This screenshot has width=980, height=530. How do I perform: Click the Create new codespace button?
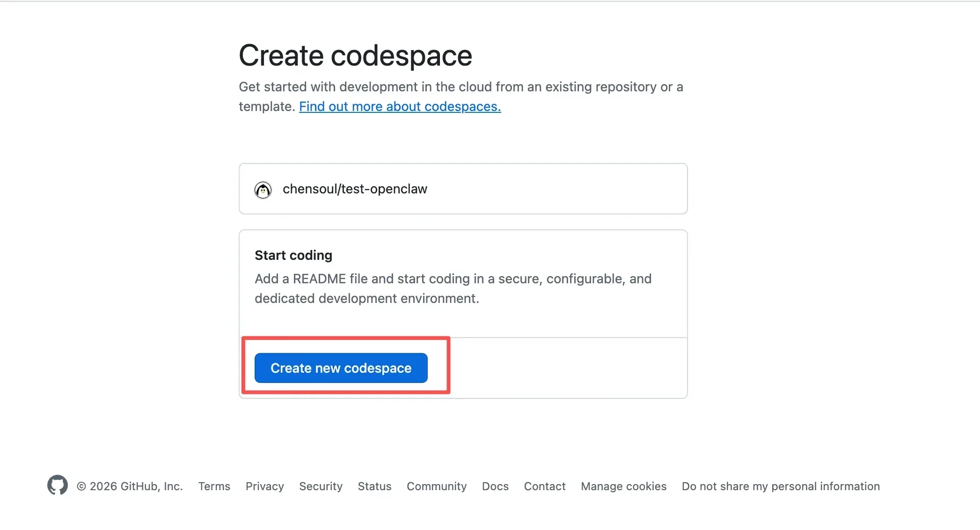tap(340, 368)
